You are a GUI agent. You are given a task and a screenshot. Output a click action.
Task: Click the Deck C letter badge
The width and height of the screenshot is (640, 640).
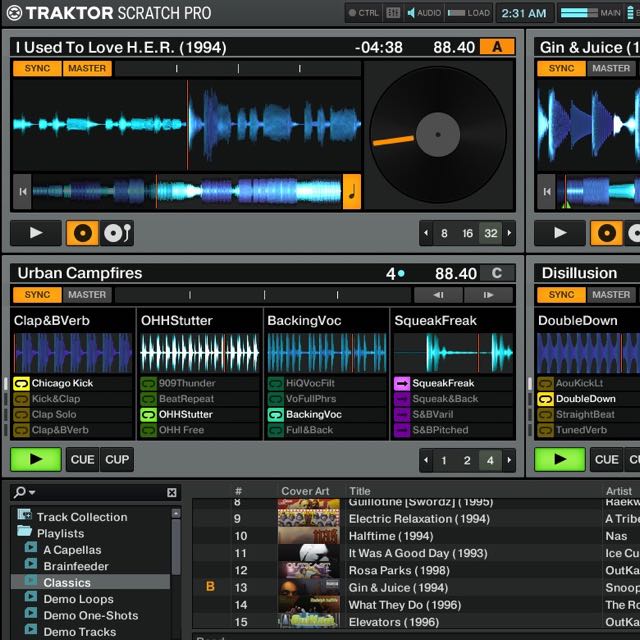(x=497, y=273)
